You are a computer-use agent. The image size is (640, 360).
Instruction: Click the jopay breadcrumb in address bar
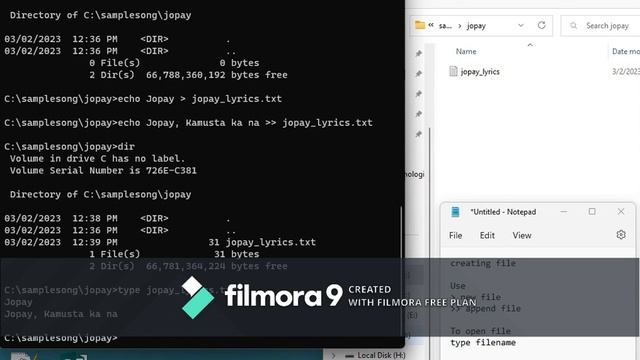pyautogui.click(x=476, y=26)
